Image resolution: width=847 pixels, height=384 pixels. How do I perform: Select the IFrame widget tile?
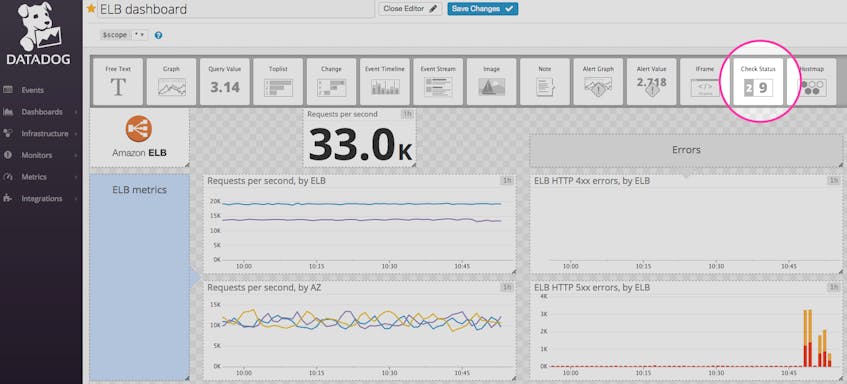pos(705,82)
